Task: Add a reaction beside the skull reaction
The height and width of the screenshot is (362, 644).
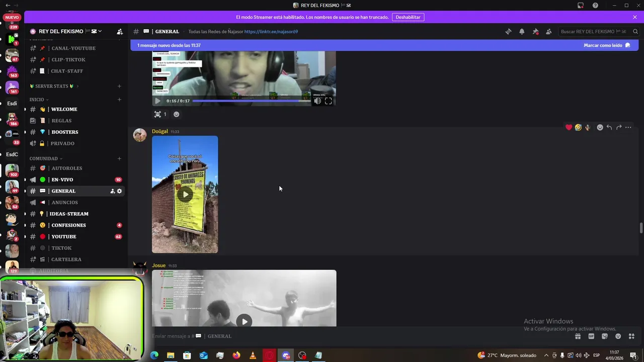Action: point(176,114)
